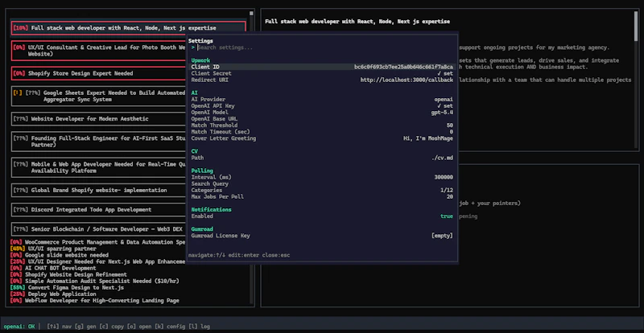The height and width of the screenshot is (333, 644).
Task: Select Max Jobs Per Poll setting
Action: click(x=322, y=197)
